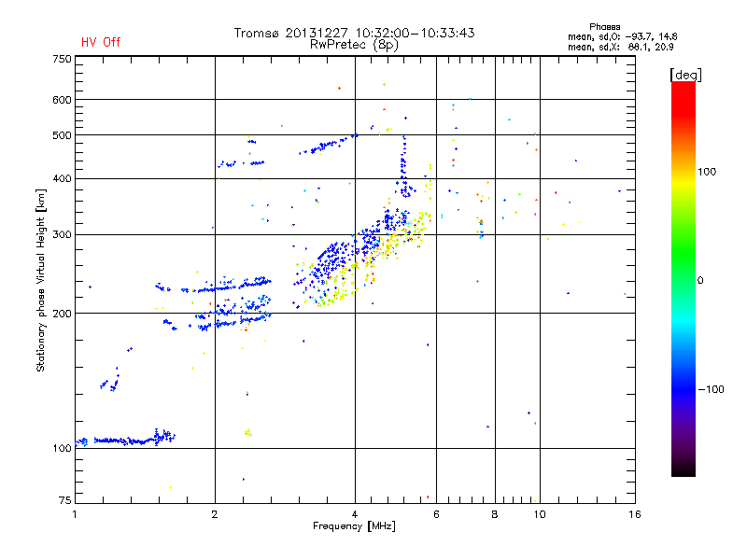Click the red 'HV Off' status label
Image resolution: width=747 pixels, height=560 pixels.
coord(101,42)
